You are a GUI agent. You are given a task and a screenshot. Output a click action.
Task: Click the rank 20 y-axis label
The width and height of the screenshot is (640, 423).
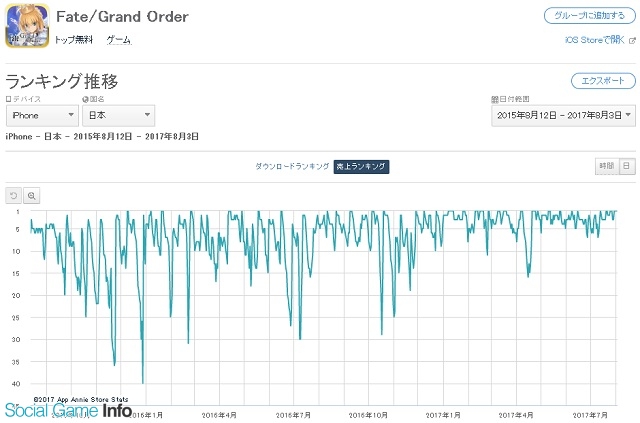pyautogui.click(x=16, y=295)
